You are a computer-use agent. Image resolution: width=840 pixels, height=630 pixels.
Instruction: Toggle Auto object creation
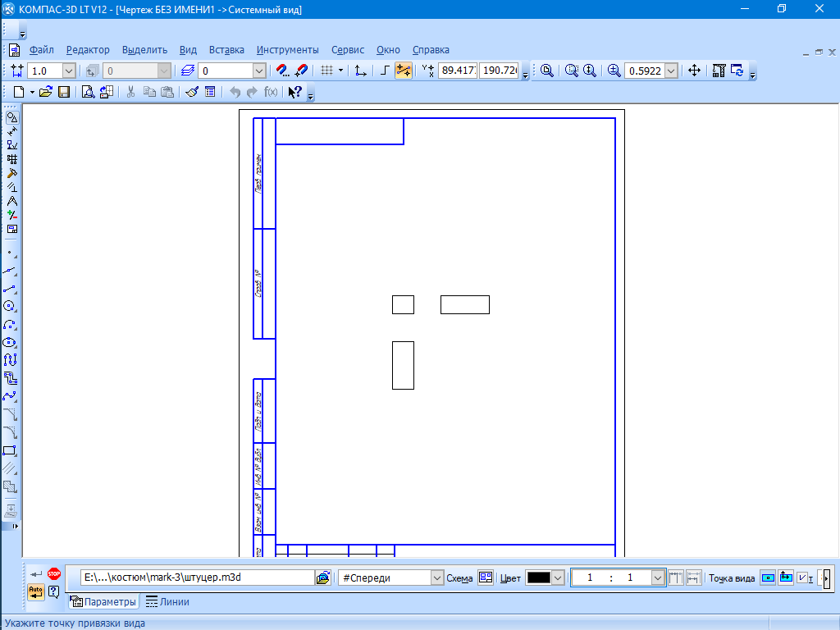pyautogui.click(x=36, y=592)
